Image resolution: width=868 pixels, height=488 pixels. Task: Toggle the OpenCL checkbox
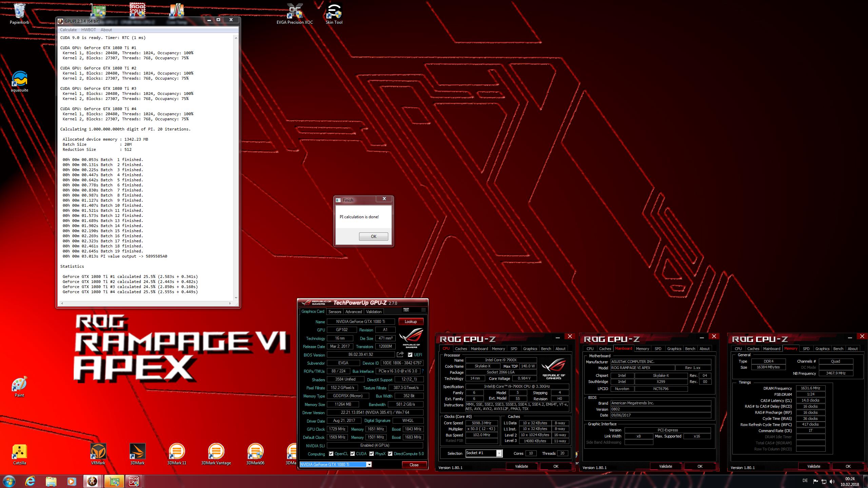click(x=331, y=454)
